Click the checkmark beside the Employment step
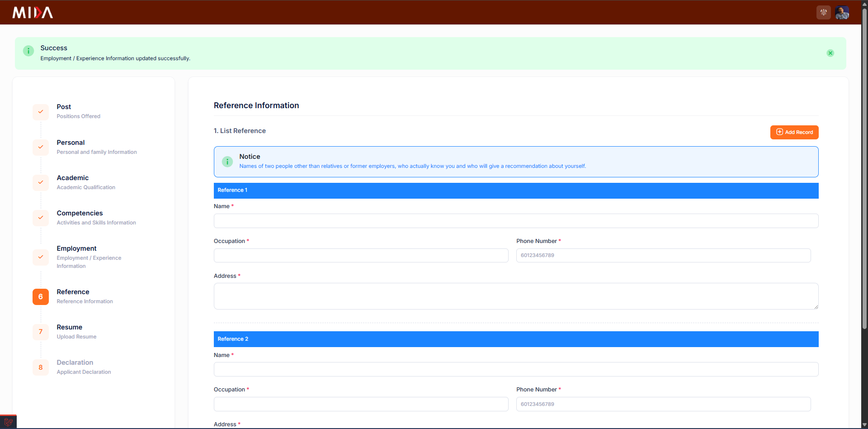The height and width of the screenshot is (429, 868). 41,257
